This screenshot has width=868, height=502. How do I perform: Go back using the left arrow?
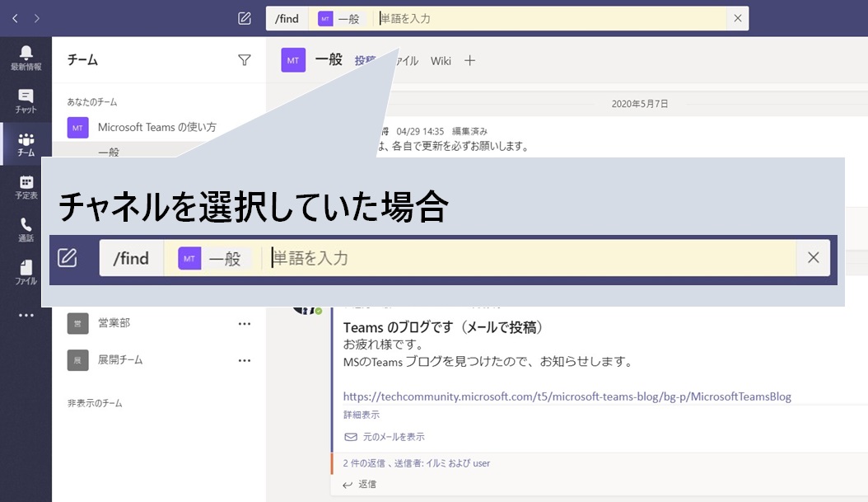(x=15, y=18)
